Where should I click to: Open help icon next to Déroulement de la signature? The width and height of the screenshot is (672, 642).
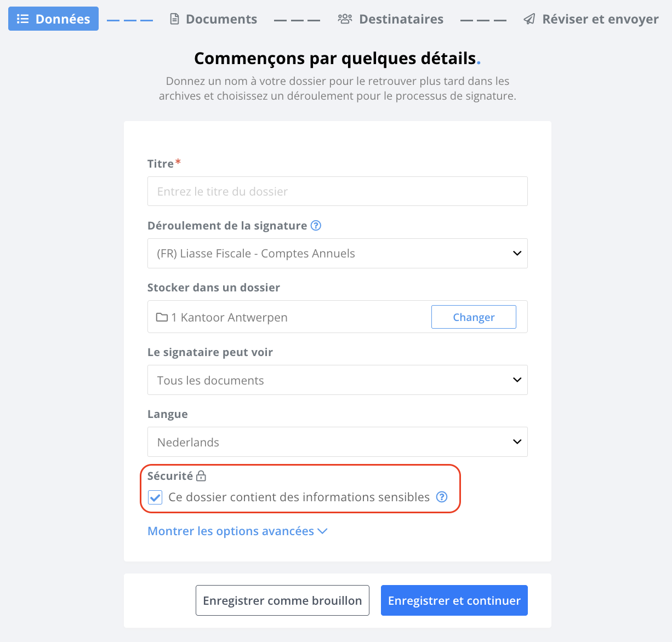tap(316, 225)
